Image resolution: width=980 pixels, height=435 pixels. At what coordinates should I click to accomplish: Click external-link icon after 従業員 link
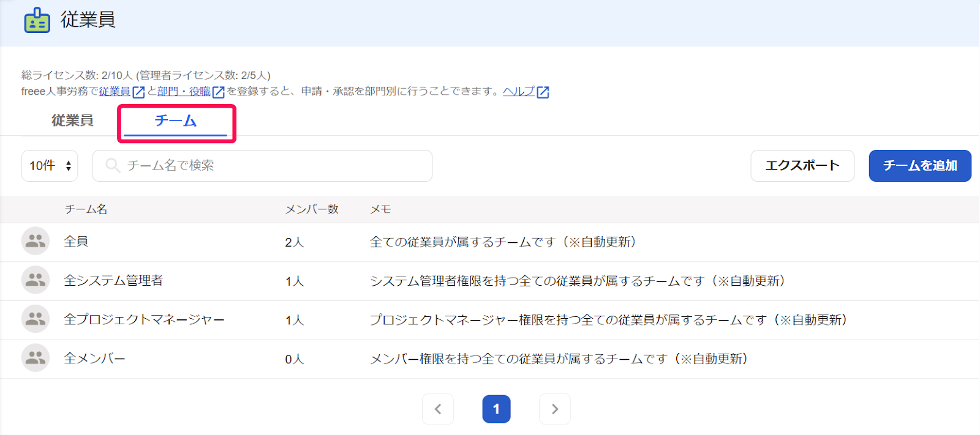pyautogui.click(x=138, y=92)
